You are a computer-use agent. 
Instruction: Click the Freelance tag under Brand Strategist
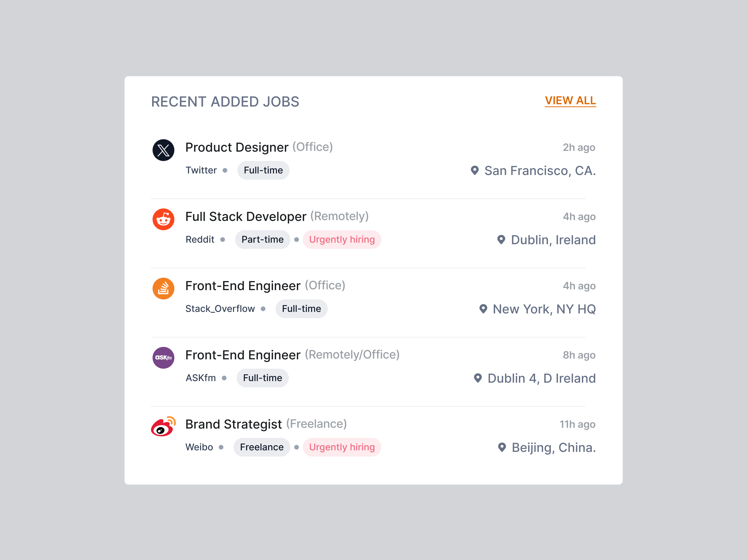[x=262, y=447]
